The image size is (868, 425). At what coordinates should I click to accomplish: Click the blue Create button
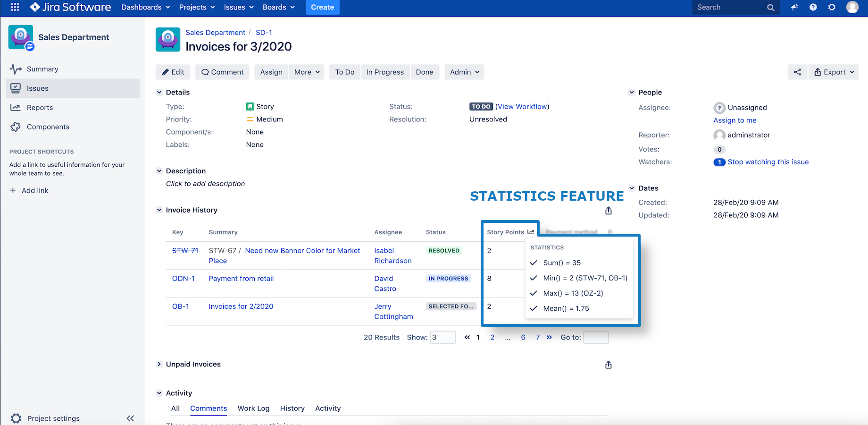(322, 7)
